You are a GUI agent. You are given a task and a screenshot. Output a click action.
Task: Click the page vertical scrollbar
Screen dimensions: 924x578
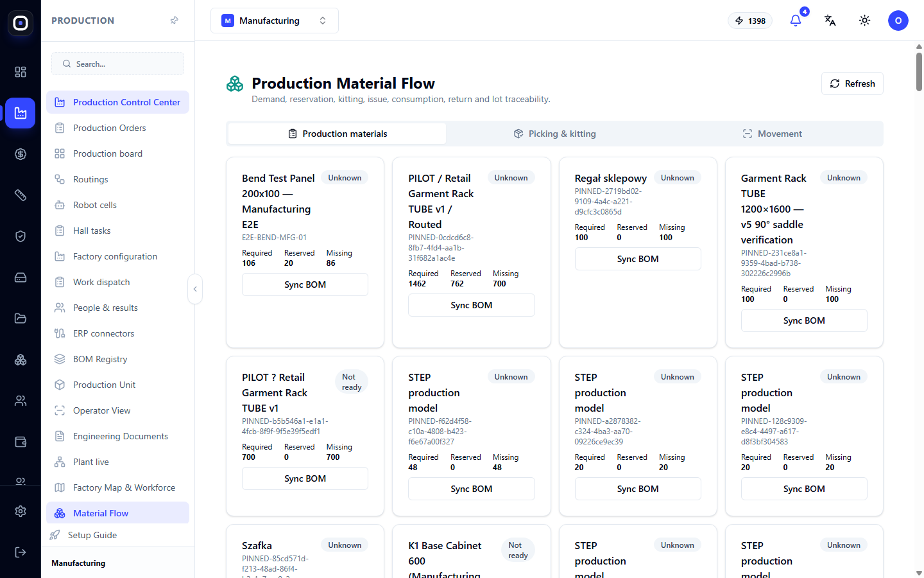click(919, 72)
